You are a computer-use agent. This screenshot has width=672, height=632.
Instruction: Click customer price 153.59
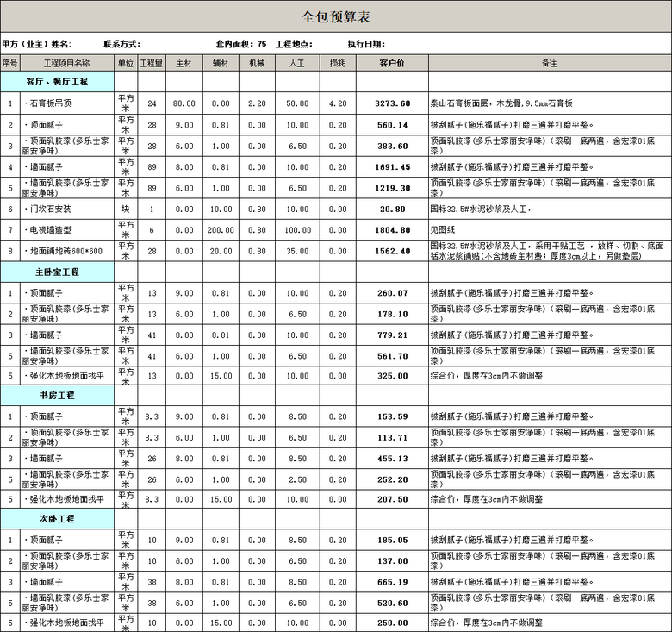392,416
